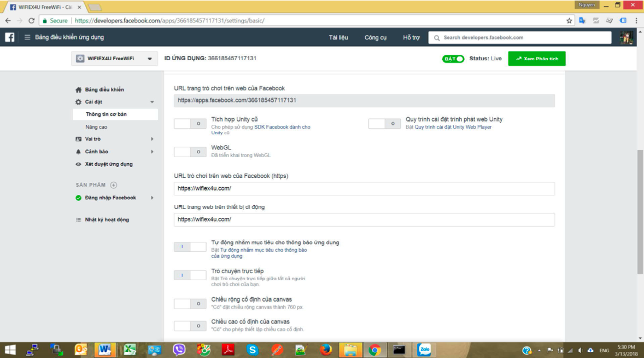Click the bell icon next to Cảnh báo
Screen dimensions: 644x358
tap(78, 152)
